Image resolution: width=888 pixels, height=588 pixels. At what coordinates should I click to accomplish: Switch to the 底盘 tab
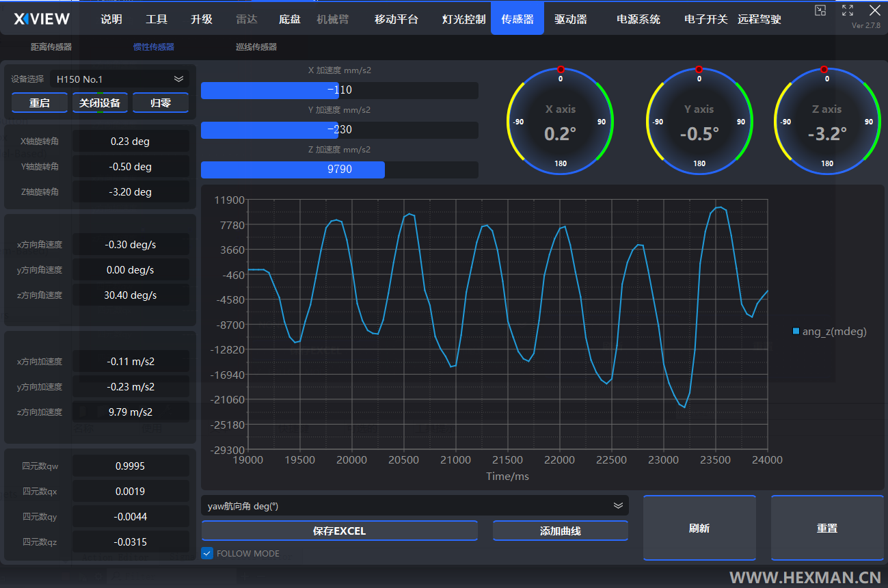click(x=290, y=19)
